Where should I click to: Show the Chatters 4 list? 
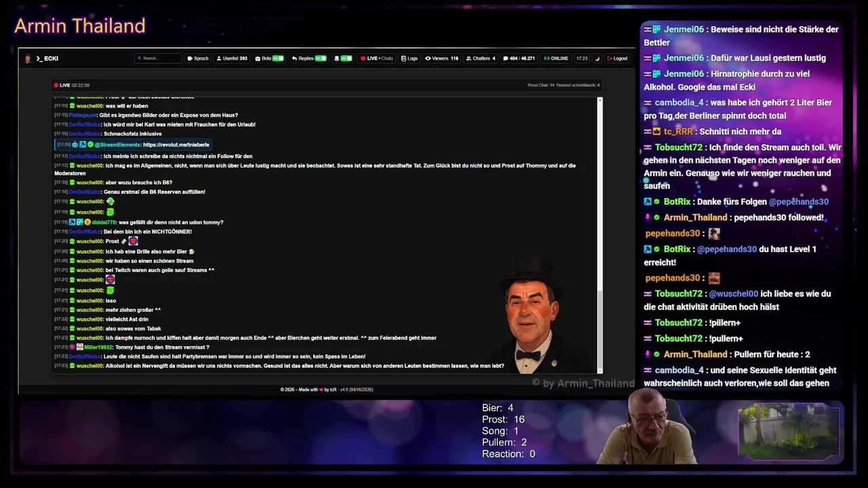[x=481, y=58]
